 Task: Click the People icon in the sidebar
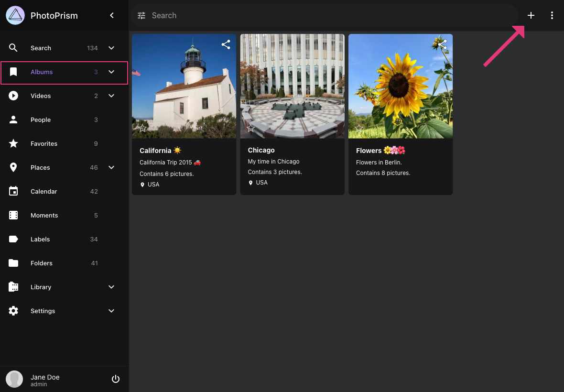[13, 120]
